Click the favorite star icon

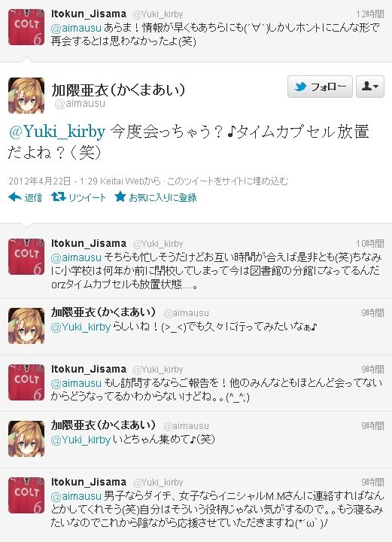point(120,196)
